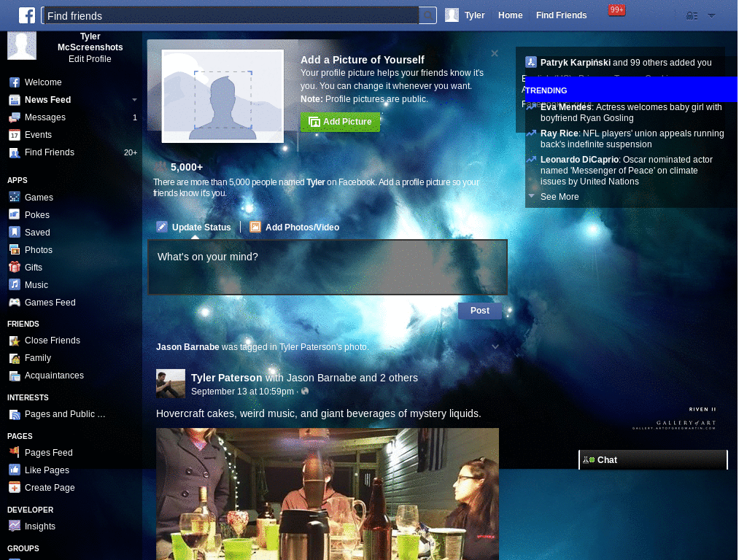
Task: Expand the News Feed sort dropdown arrow
Action: [x=134, y=100]
